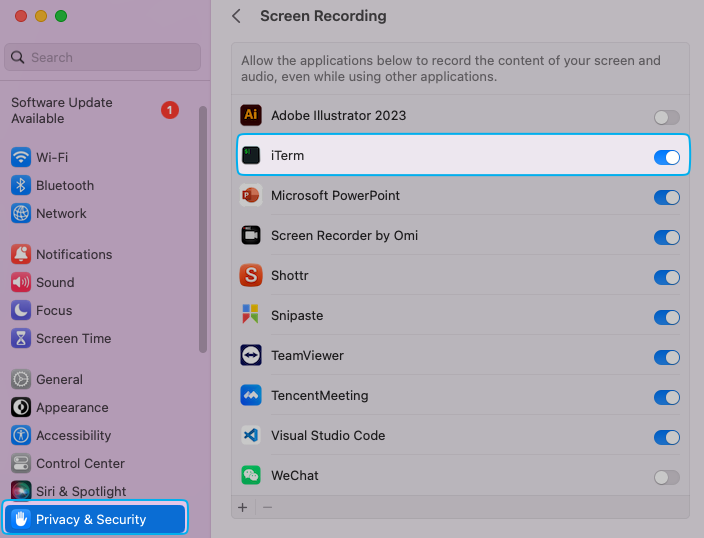Enable screen recording for Adobe Illustrator 2023
704x538 pixels.
(666, 117)
